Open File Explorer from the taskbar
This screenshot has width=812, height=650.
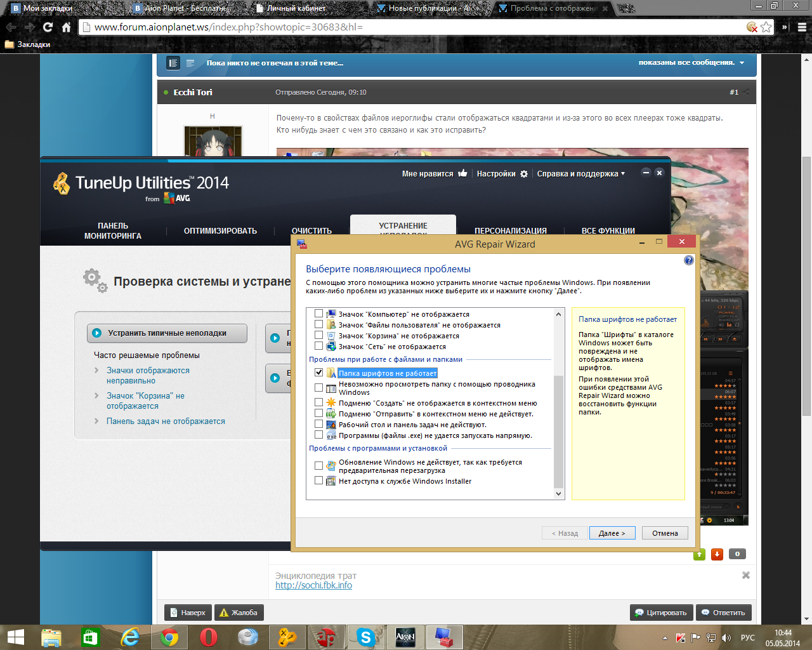tap(51, 637)
